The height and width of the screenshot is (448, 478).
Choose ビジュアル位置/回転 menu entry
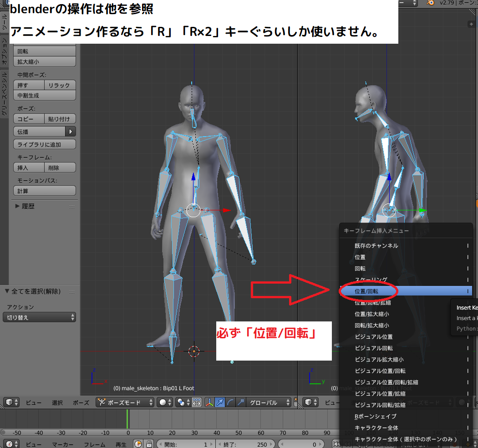pos(406,371)
